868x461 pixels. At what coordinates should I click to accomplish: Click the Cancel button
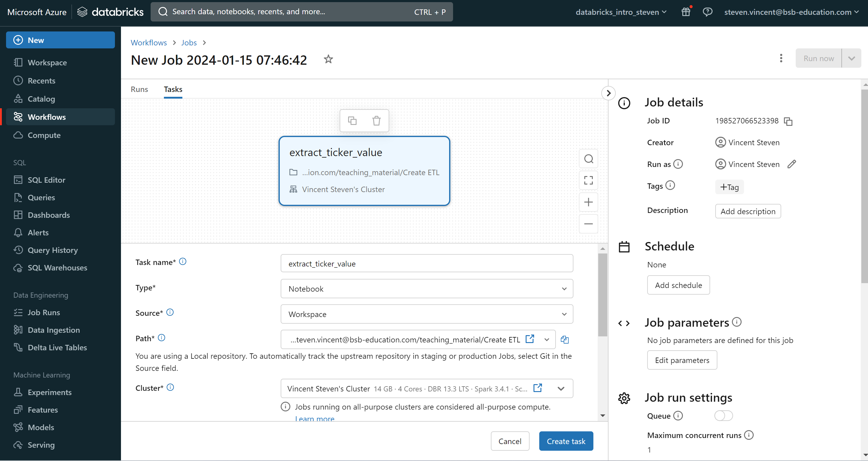click(510, 441)
